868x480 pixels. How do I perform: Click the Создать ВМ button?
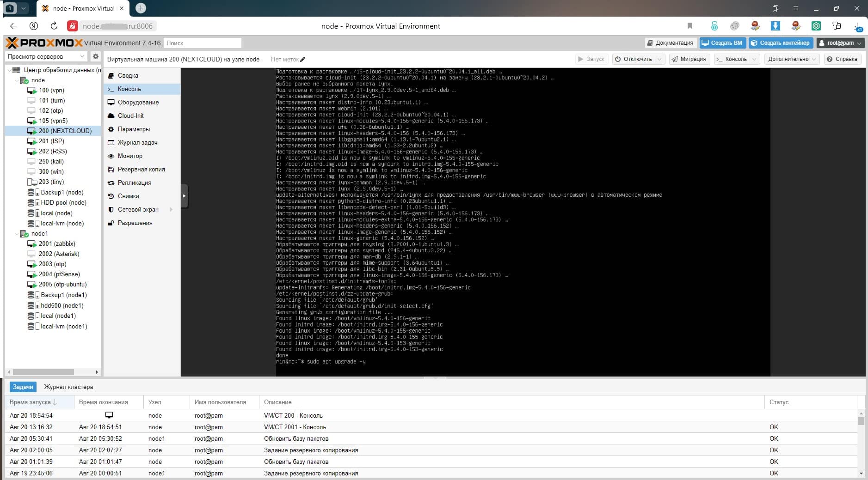(722, 43)
